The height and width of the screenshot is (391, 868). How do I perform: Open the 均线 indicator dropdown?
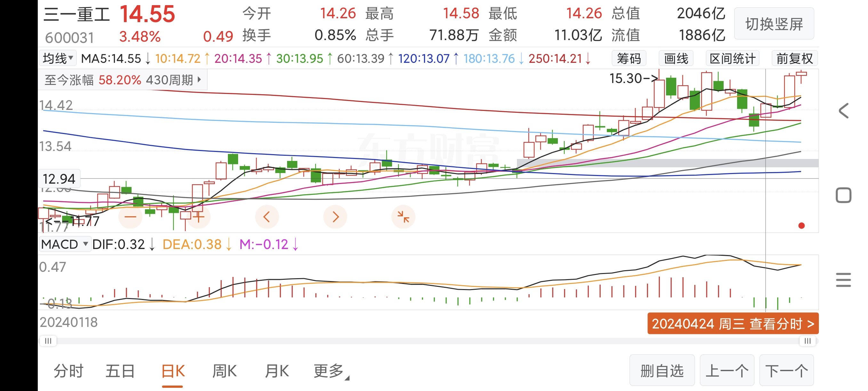58,58
